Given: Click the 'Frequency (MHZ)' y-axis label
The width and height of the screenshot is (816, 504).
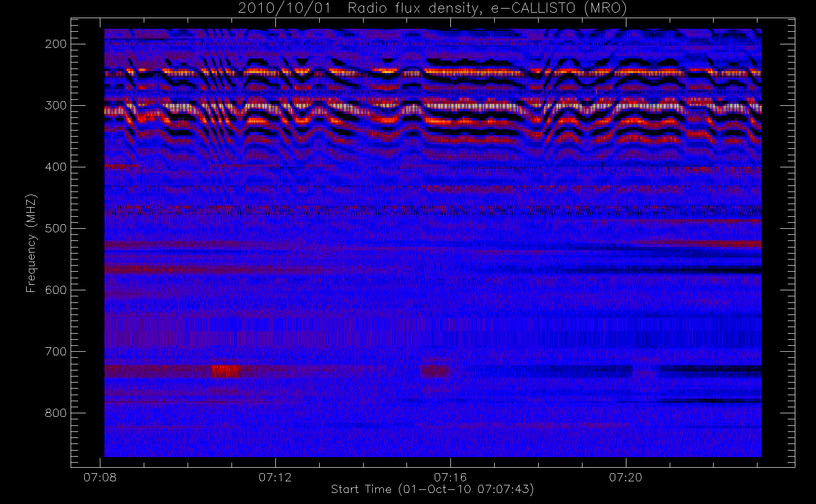Looking at the screenshot, I should pyautogui.click(x=31, y=243).
